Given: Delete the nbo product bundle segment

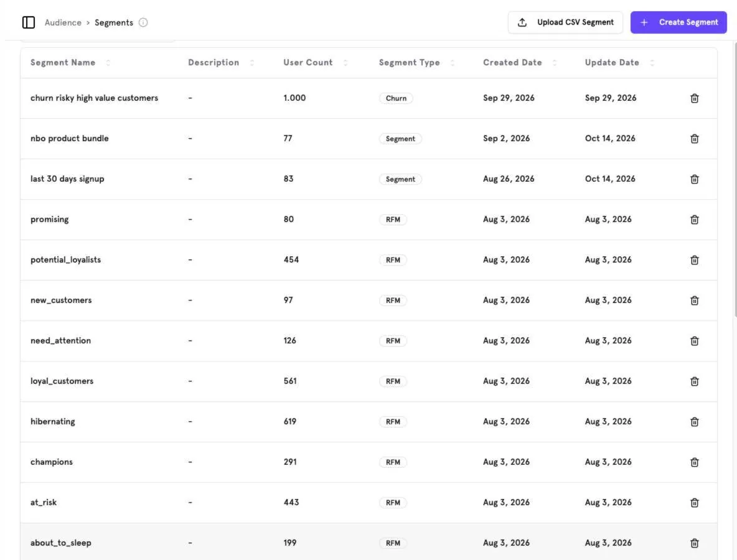Looking at the screenshot, I should pyautogui.click(x=694, y=139).
